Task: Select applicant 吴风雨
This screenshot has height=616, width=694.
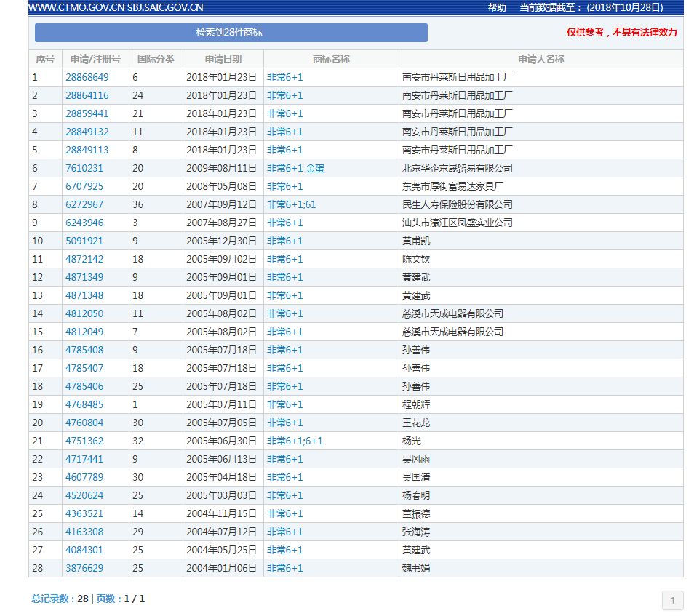Action: pos(416,459)
